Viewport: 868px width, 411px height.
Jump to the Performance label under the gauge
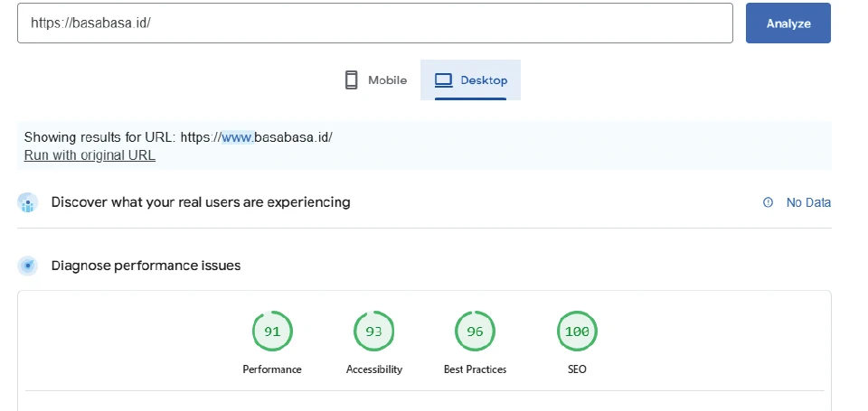[272, 369]
